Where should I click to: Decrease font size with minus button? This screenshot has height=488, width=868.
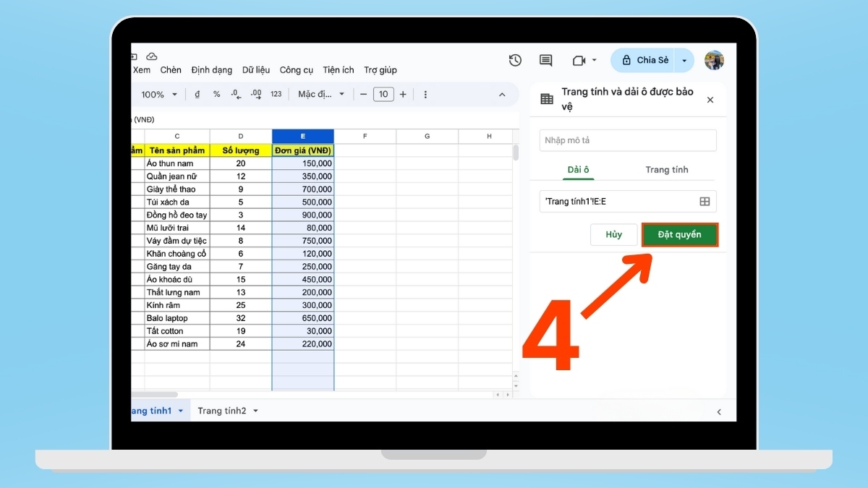(x=363, y=95)
